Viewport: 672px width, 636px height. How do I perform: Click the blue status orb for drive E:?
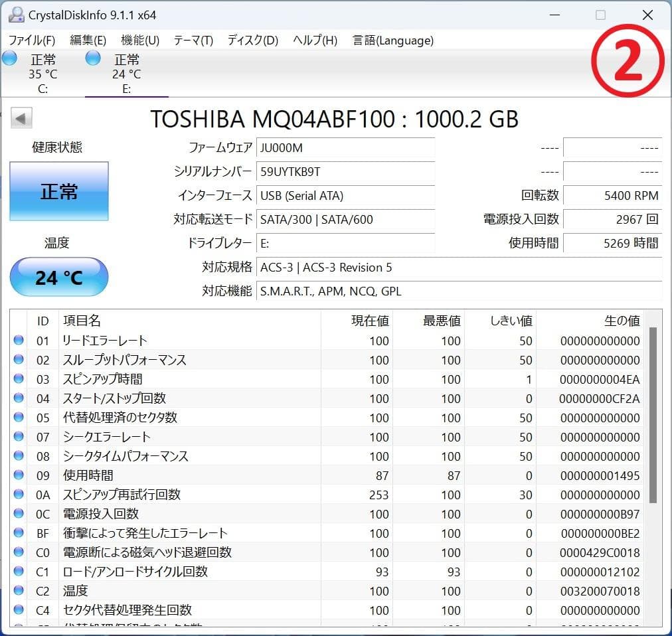point(93,58)
